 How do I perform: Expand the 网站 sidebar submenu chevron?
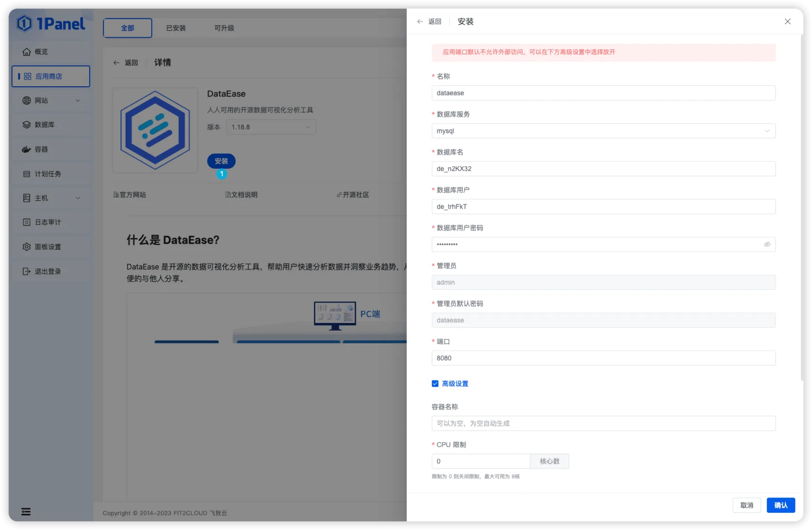click(78, 100)
